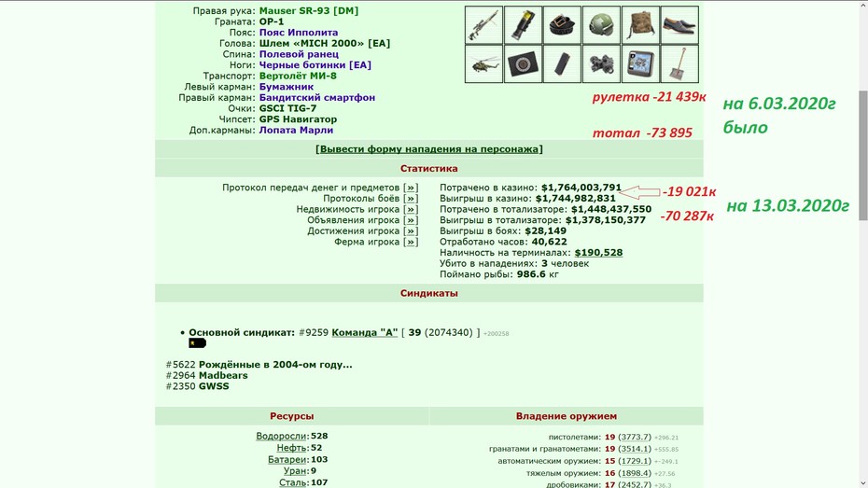Click the $190,528 terminal cash link

point(598,252)
